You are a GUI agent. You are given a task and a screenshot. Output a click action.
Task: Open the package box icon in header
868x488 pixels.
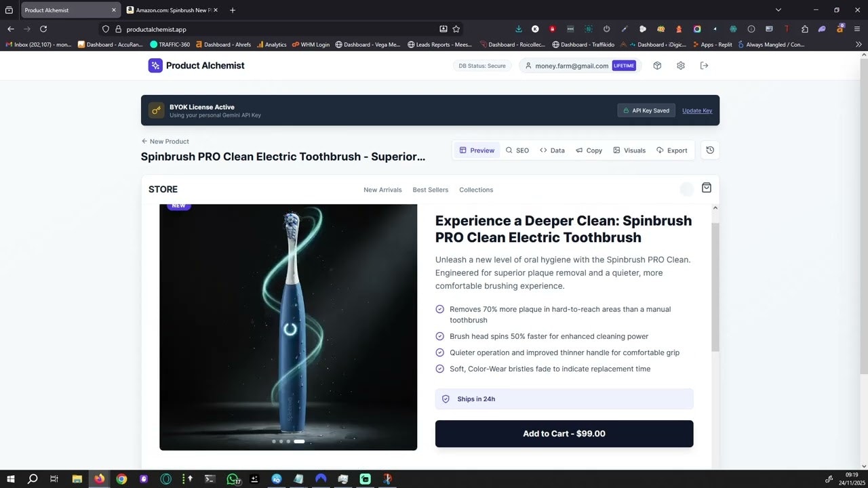[657, 66]
